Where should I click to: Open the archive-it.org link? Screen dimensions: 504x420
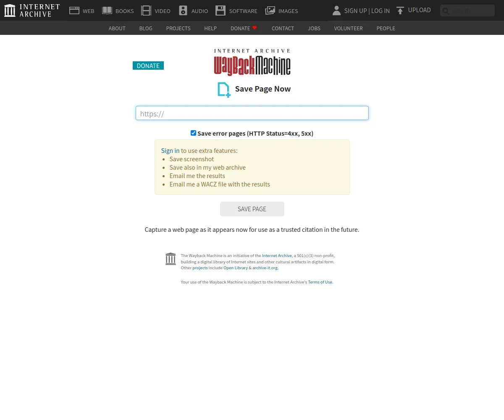click(x=265, y=268)
